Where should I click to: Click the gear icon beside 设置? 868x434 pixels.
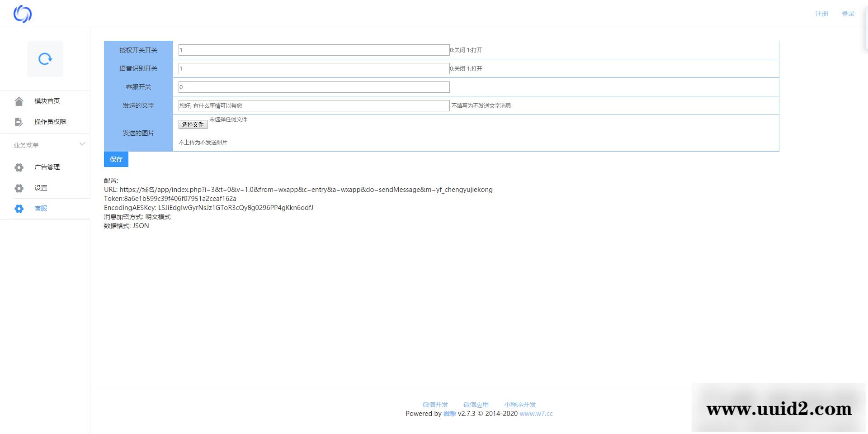point(19,188)
